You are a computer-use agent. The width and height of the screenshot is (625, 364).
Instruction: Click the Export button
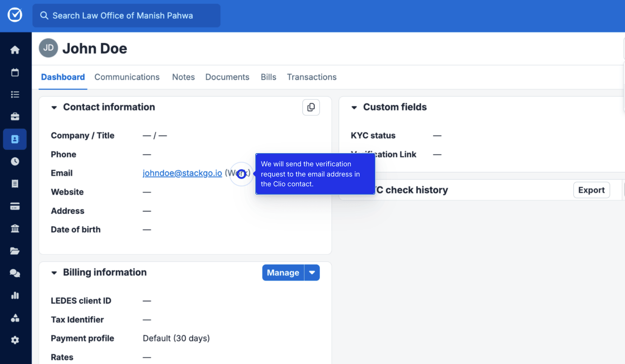coord(591,190)
